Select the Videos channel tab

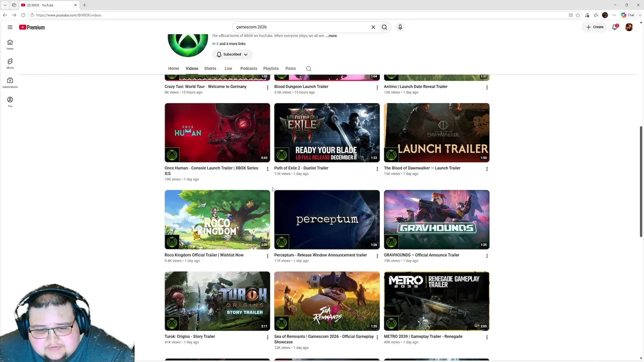[x=192, y=68]
